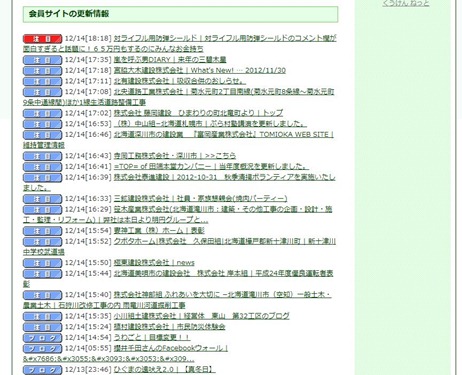Open the 北海道美唄市の建設会社 link at 15:44
The width and height of the screenshot is (462, 375).
(223, 273)
